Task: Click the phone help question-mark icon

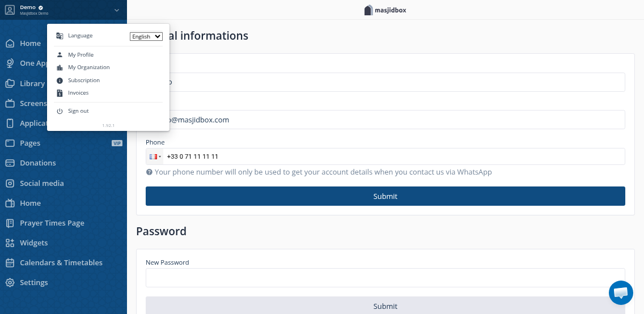Action: coord(149,172)
